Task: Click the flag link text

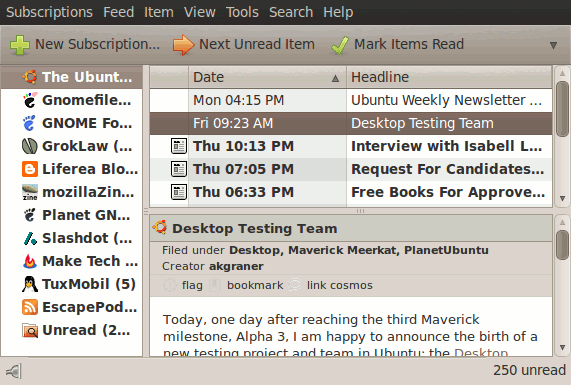Action: [x=192, y=285]
